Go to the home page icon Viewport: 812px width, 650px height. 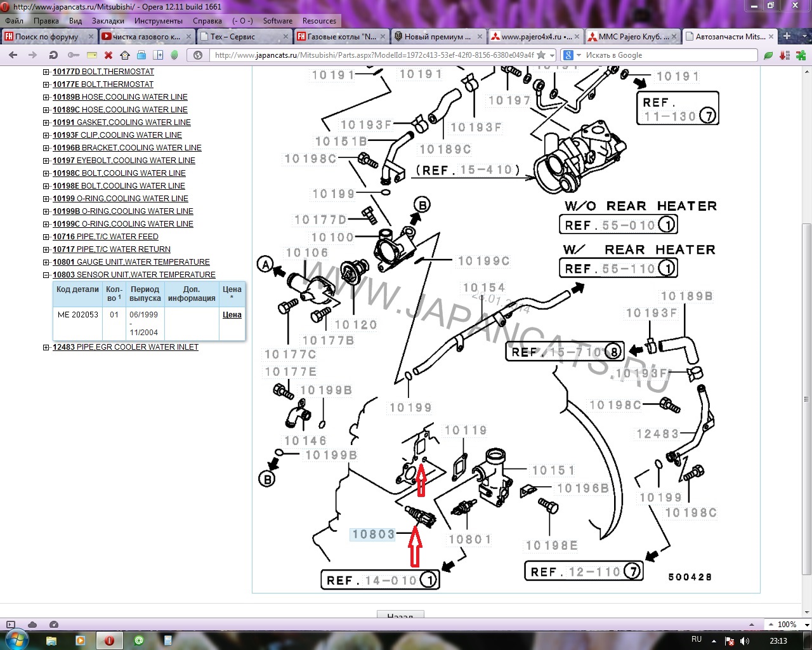point(125,55)
